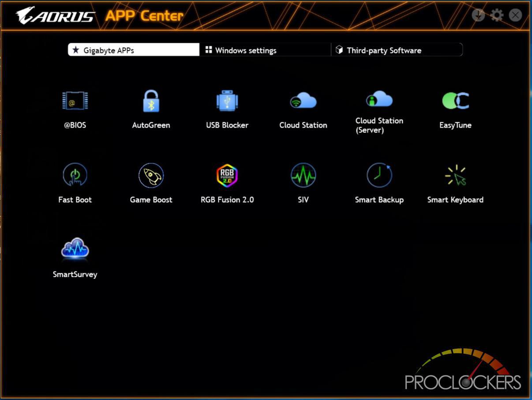This screenshot has width=532, height=400.
Task: Click the "USB Blocker" label
Action: (x=227, y=125)
